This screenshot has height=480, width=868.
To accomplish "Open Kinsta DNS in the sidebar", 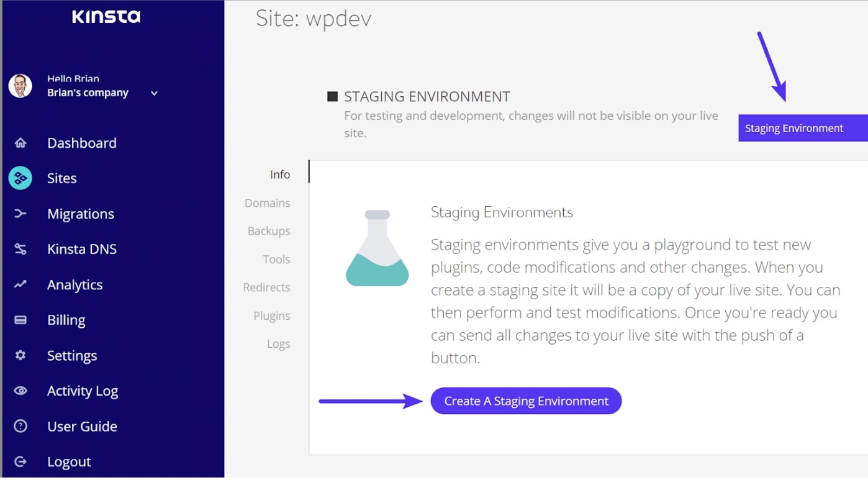I will [82, 249].
